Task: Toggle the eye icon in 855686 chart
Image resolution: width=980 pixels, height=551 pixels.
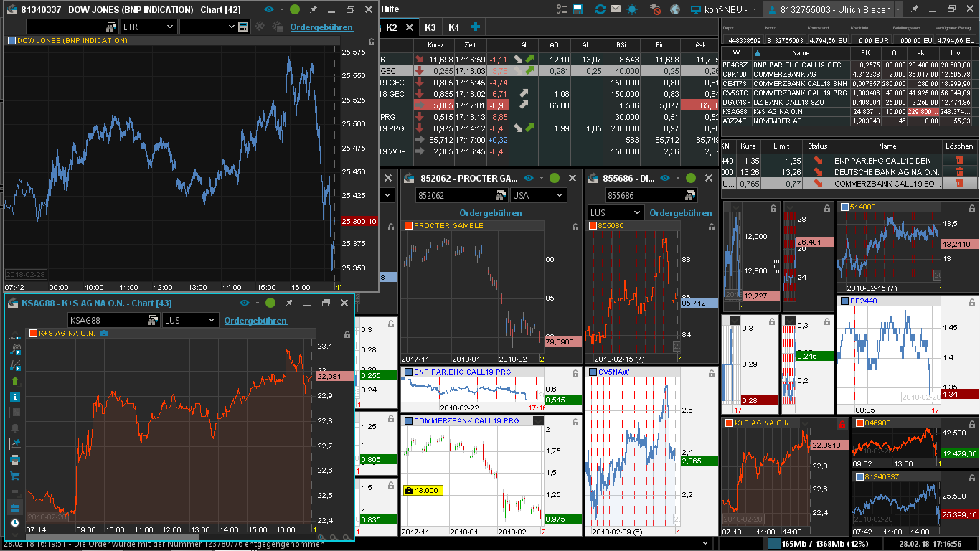Action: pos(665,178)
